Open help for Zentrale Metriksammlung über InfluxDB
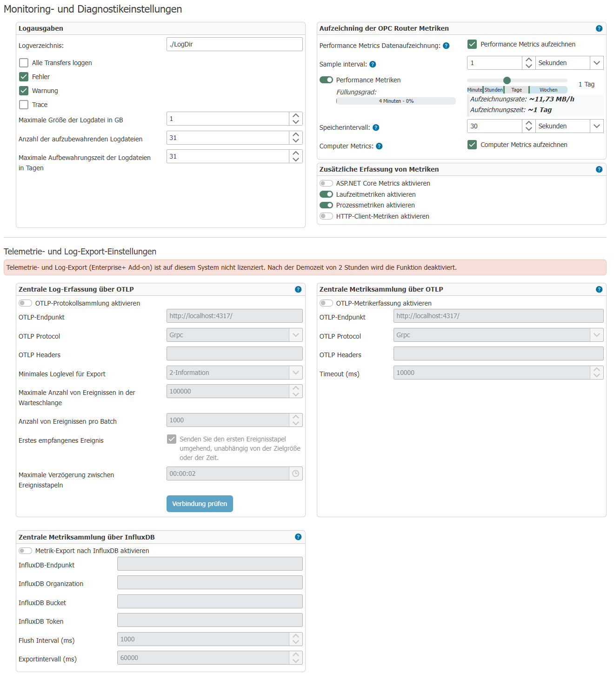 [x=298, y=537]
